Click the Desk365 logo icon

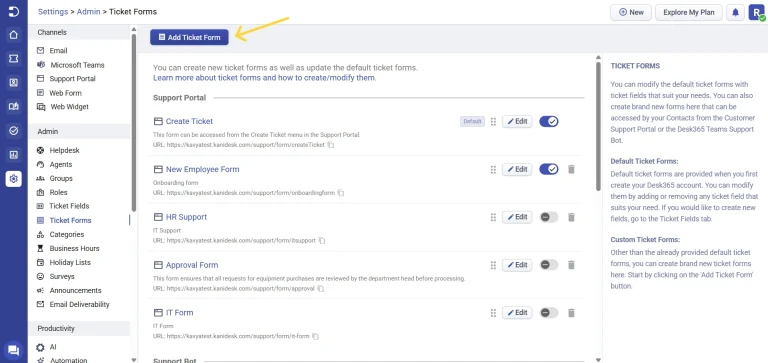pos(14,12)
